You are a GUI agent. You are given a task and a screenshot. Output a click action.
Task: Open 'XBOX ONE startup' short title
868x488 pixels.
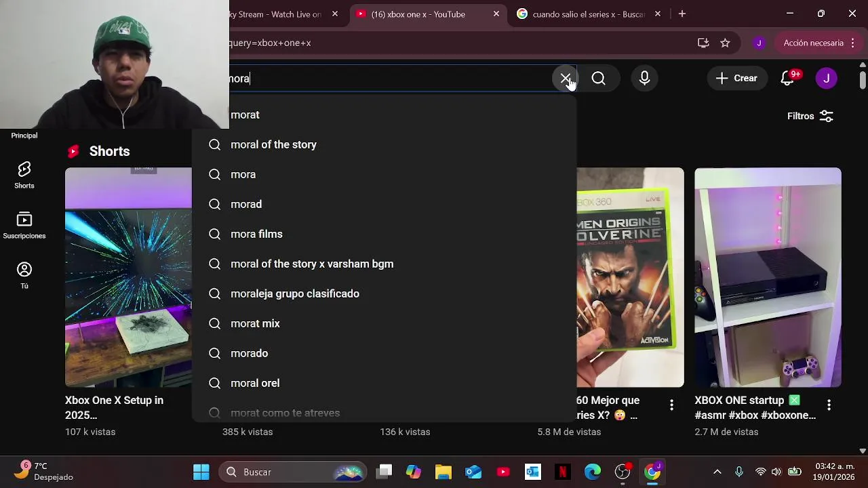coord(755,407)
